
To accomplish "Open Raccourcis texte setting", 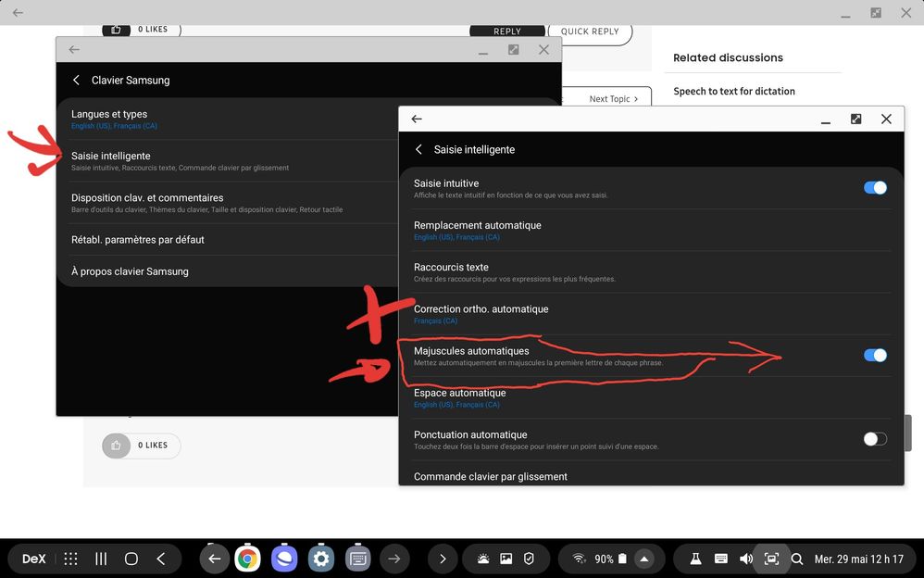I will coord(651,272).
